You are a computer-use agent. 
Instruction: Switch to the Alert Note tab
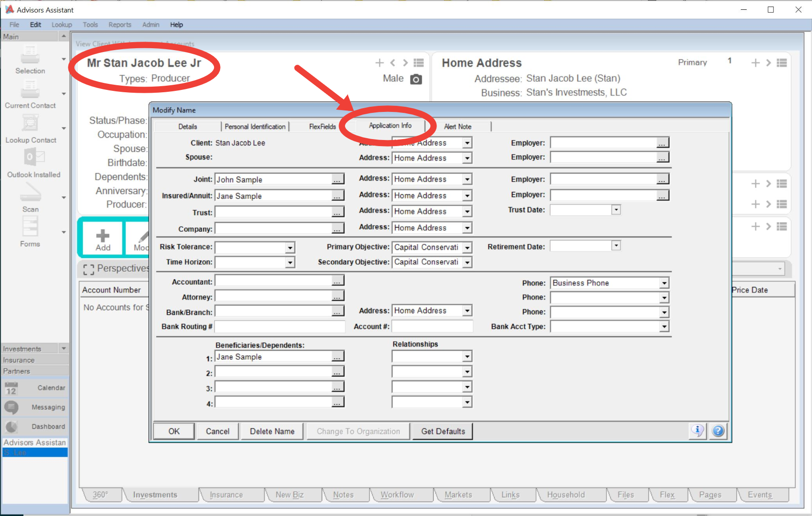[458, 126]
